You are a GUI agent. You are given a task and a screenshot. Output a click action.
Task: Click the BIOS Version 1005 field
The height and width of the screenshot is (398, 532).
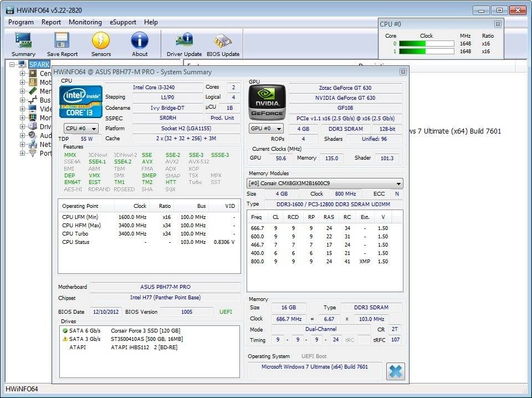pos(187,312)
